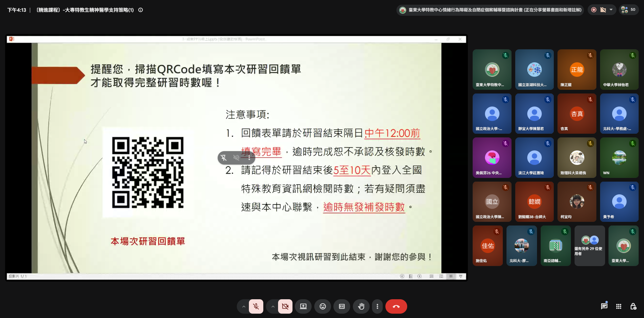Image resolution: width=644 pixels, height=318 pixels.
Task: Select Reading view in shared PowerPoint
Action: [451, 276]
